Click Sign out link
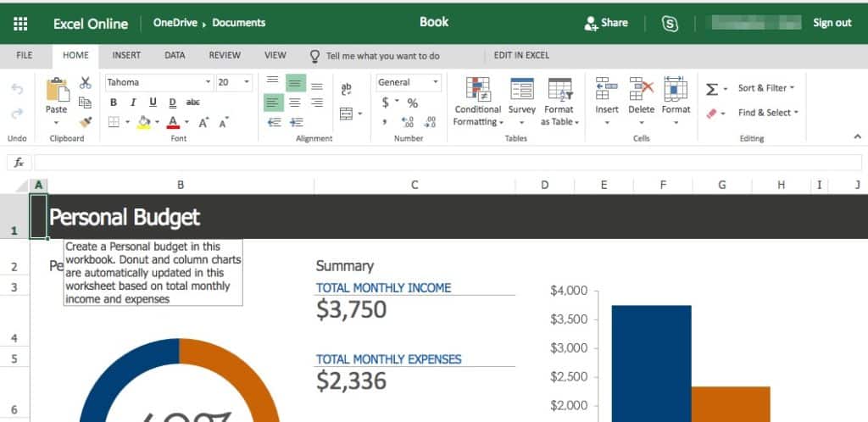The height and width of the screenshot is (422, 868). click(x=832, y=23)
